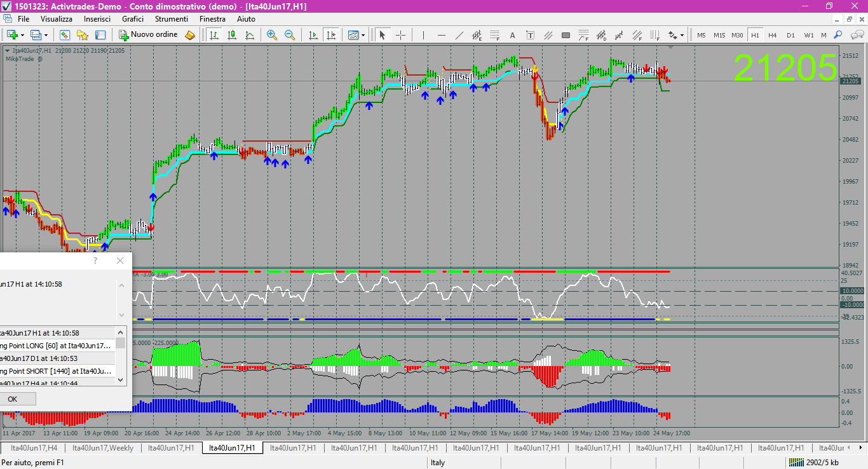Zoom out on the chart

pyautogui.click(x=290, y=35)
